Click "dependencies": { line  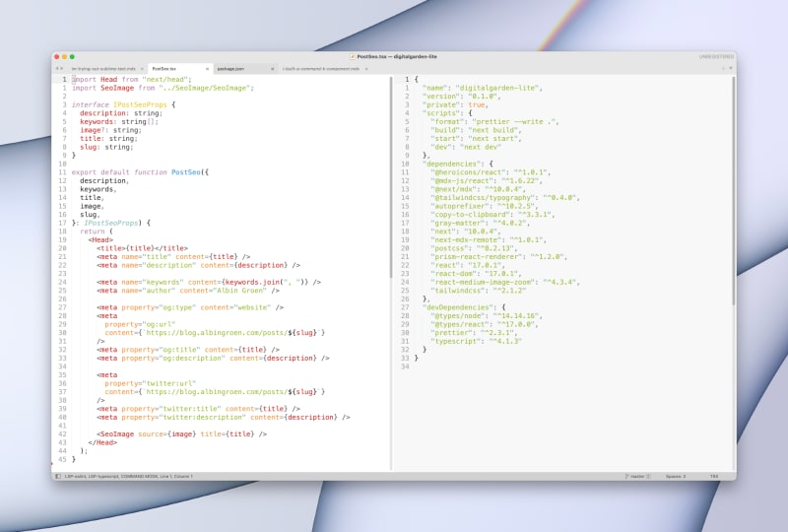[458, 164]
